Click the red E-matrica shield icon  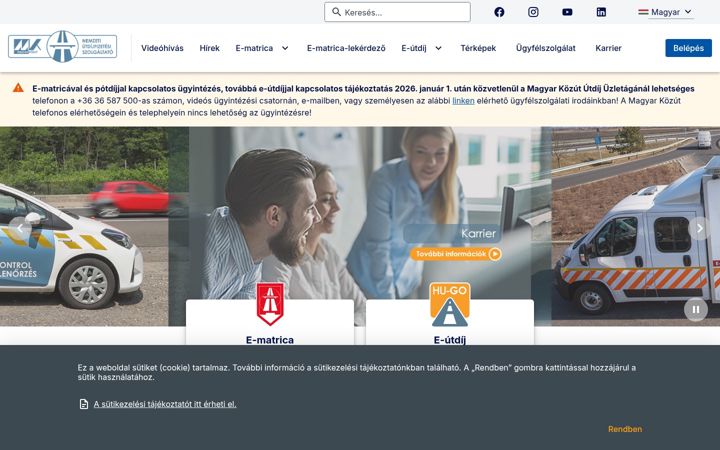coord(270,304)
